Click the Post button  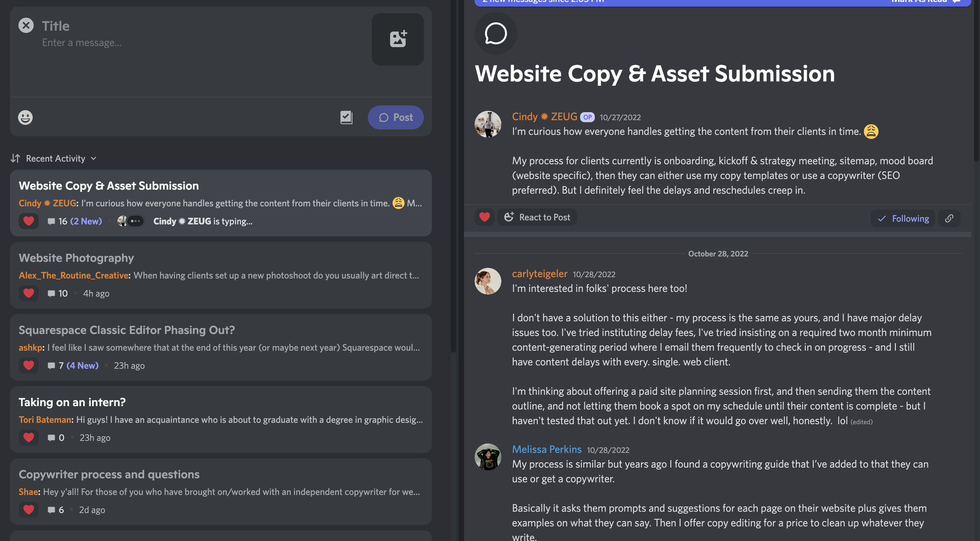[396, 117]
